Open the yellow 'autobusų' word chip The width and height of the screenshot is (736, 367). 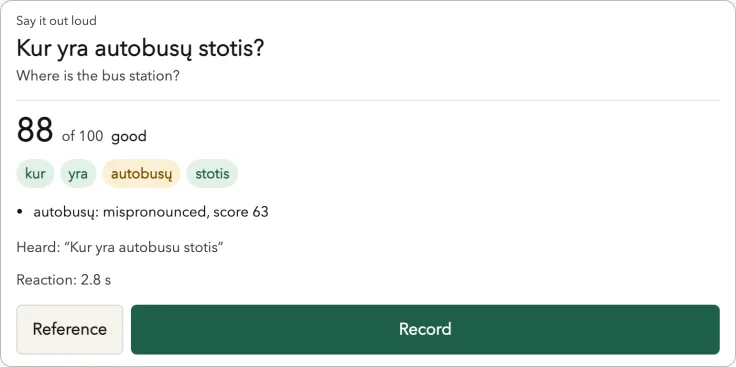[141, 174]
